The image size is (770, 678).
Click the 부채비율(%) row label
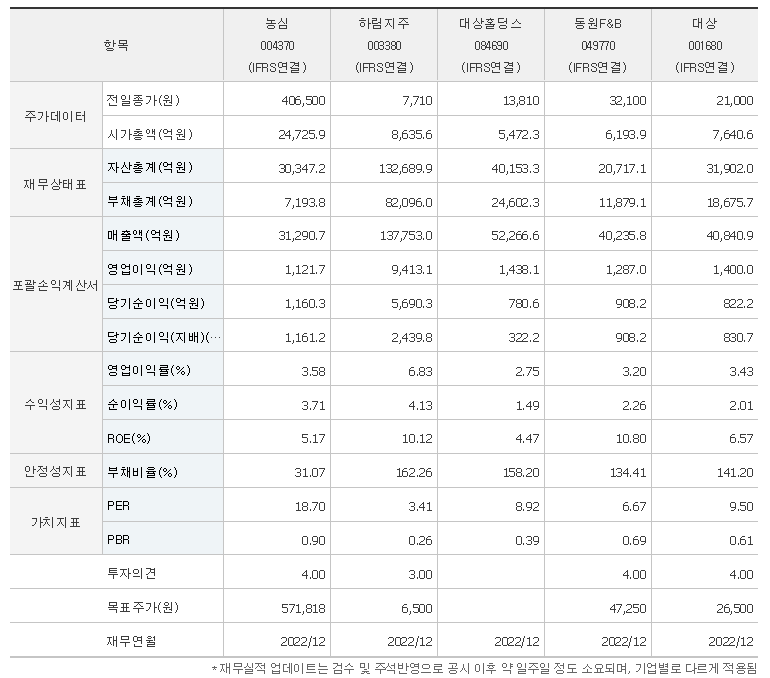tap(142, 472)
